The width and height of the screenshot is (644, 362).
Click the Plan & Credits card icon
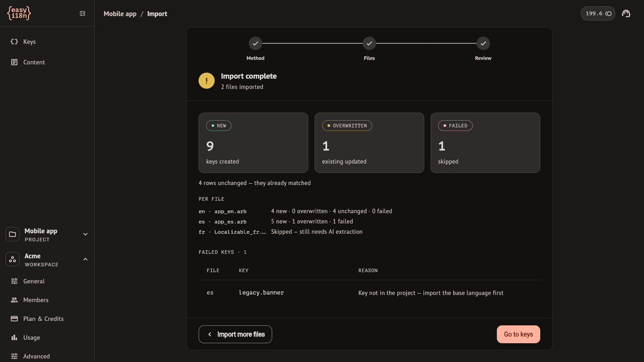[14, 319]
